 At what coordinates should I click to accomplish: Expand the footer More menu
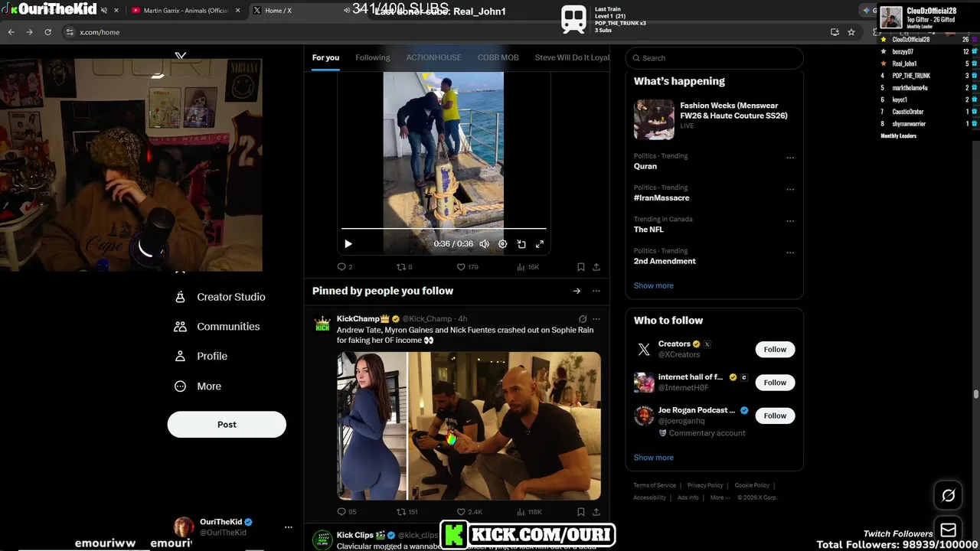pyautogui.click(x=719, y=497)
